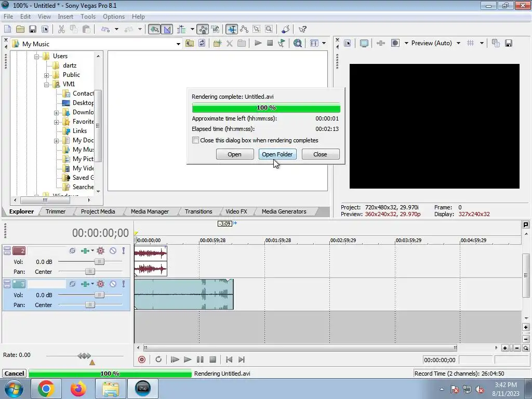This screenshot has height=399, width=532.
Task: Click the Open project folder icon
Action: point(20,29)
